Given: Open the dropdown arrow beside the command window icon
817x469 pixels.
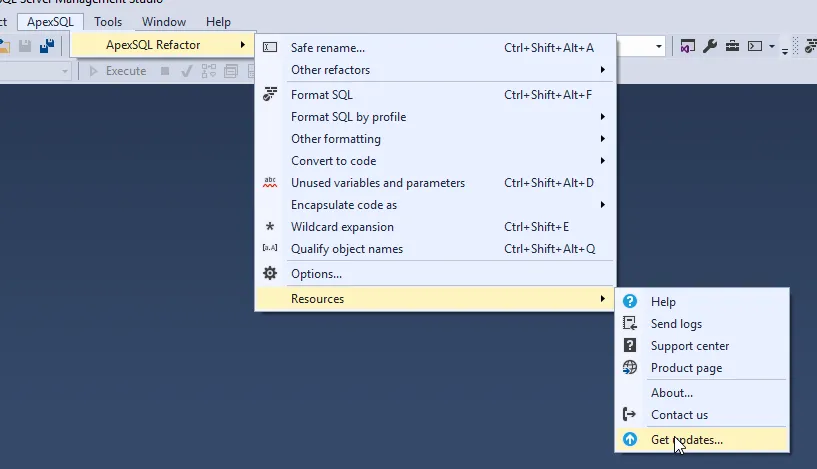Looking at the screenshot, I should (772, 46).
